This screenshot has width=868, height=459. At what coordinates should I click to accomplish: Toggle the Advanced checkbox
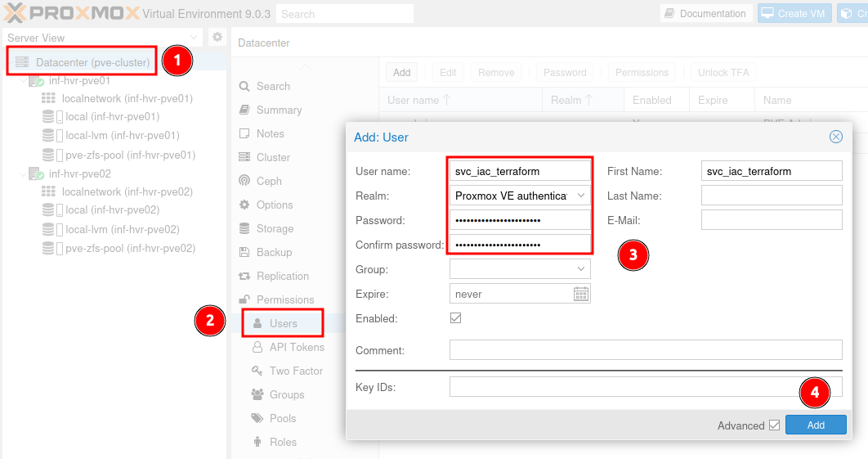click(775, 425)
